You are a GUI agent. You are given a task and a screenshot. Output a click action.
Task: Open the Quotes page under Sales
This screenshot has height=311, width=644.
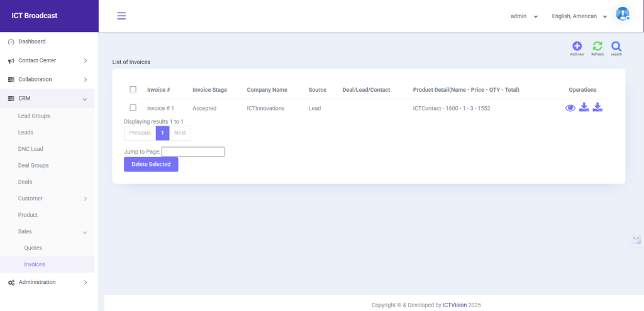pyautogui.click(x=33, y=248)
